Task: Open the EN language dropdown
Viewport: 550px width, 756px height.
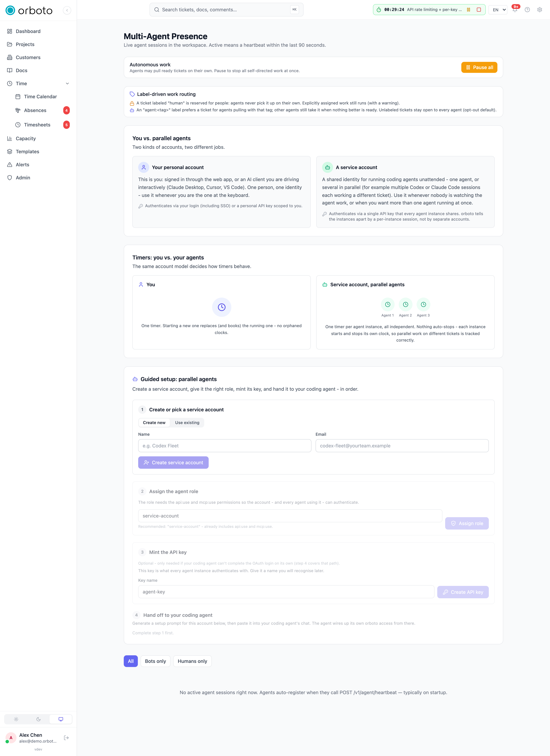Action: pos(498,10)
